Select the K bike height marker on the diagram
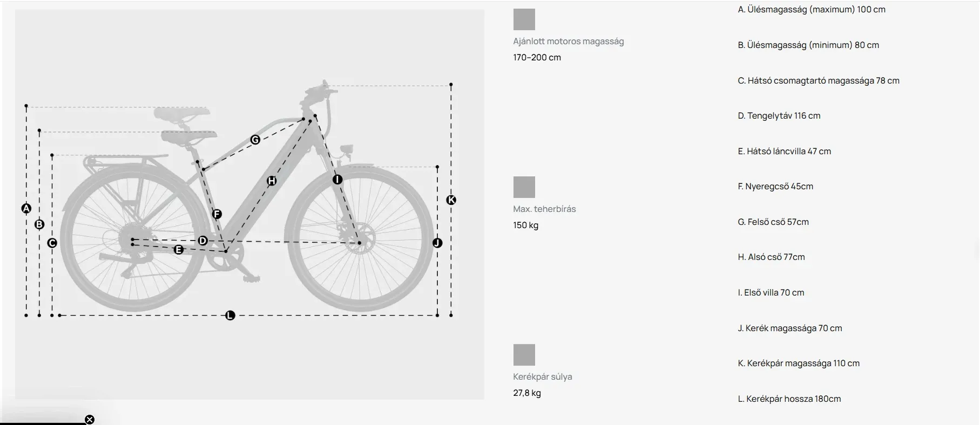Viewport: 980px width, 425px height. [451, 200]
